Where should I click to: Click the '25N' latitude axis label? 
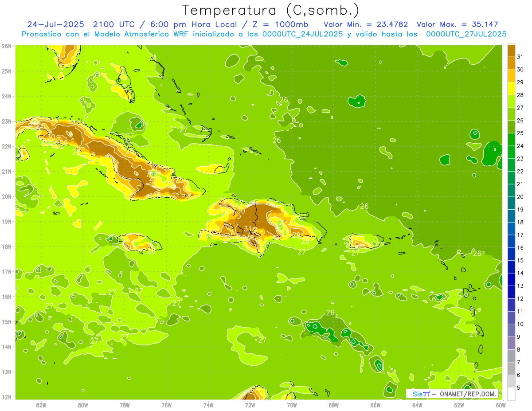[7, 71]
